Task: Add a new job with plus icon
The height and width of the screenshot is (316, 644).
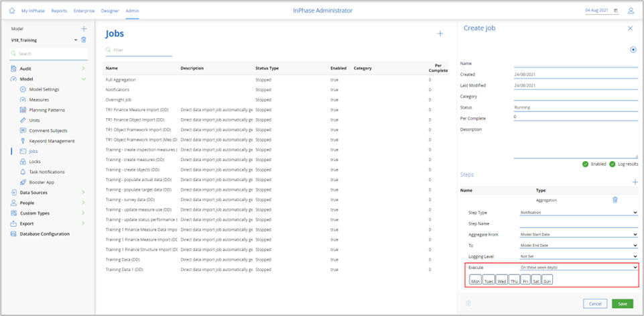Action: tap(440, 34)
